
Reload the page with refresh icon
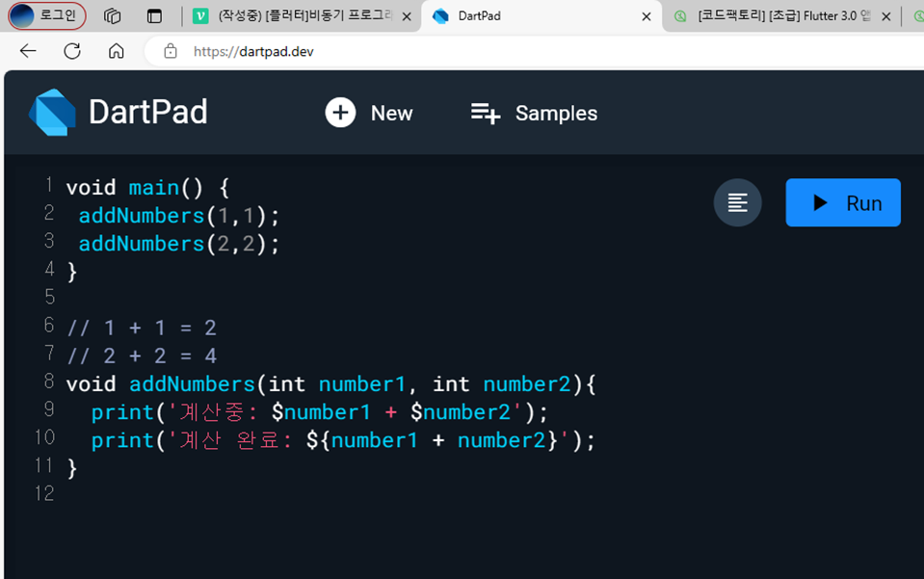tap(72, 51)
